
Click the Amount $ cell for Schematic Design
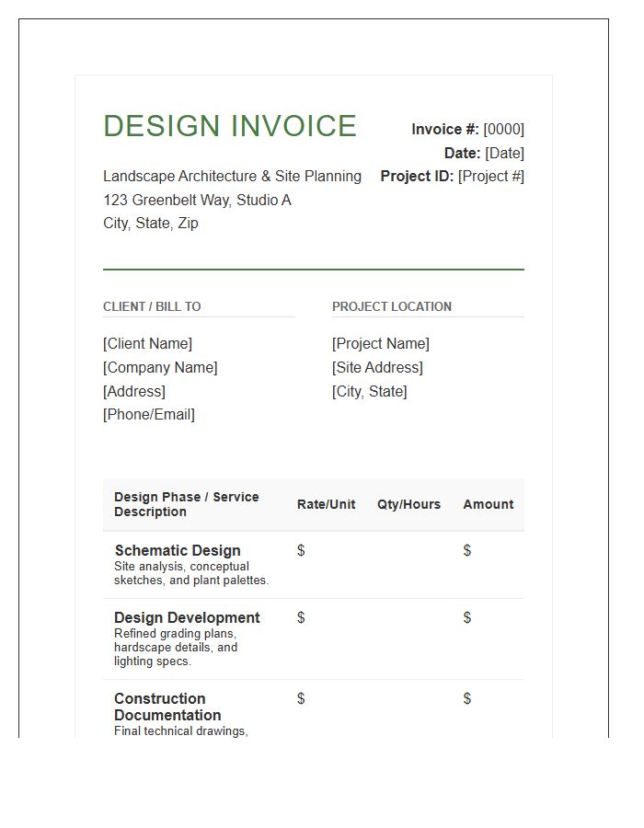[x=467, y=551]
